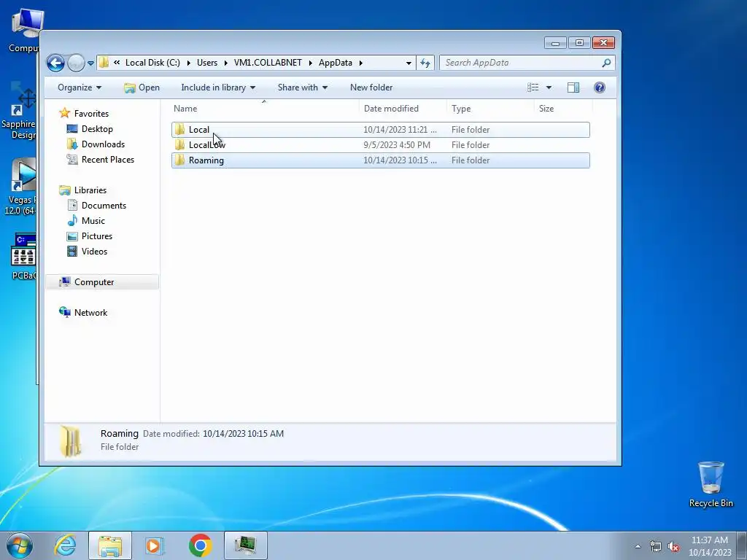Select Local Disk (C:) in address bar
Viewport: 747px width, 560px height.
(x=152, y=63)
